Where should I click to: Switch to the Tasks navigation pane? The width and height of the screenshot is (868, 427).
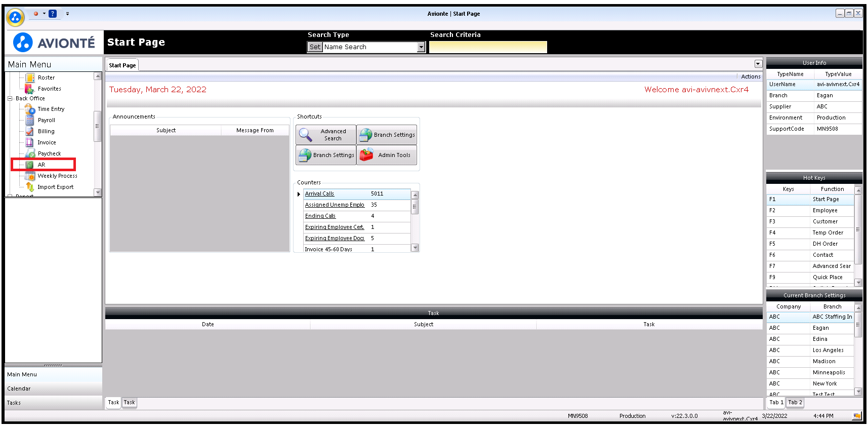point(54,403)
